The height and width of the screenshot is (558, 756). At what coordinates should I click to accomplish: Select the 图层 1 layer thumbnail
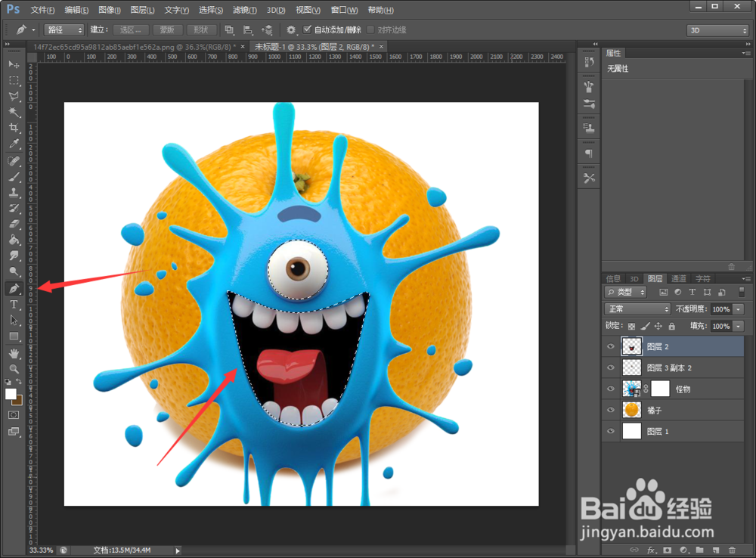tap(631, 431)
